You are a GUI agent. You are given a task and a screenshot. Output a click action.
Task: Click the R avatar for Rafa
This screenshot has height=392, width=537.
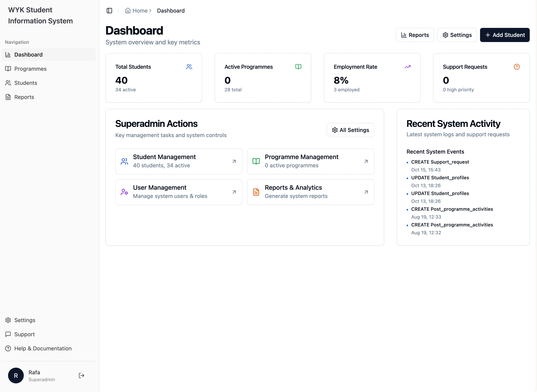coord(16,375)
